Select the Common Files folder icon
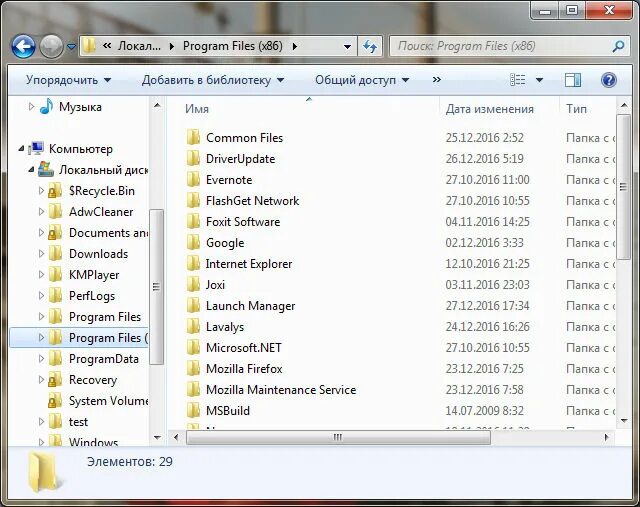The height and width of the screenshot is (507, 640). pyautogui.click(x=193, y=138)
